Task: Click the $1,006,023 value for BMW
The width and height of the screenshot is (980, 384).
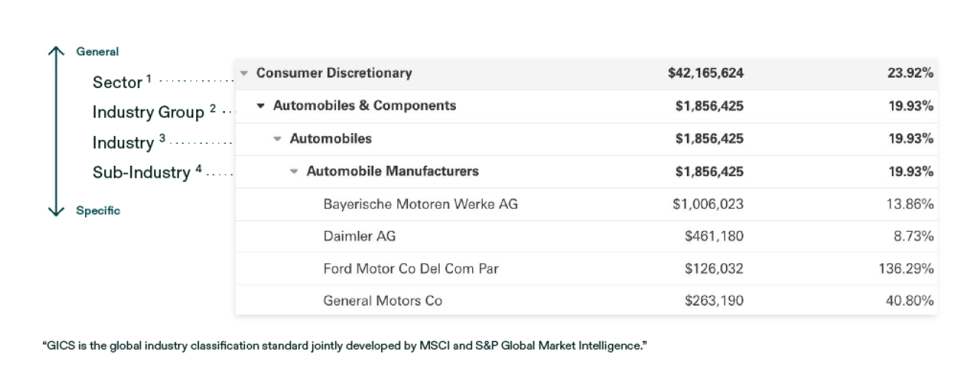Action: (708, 204)
